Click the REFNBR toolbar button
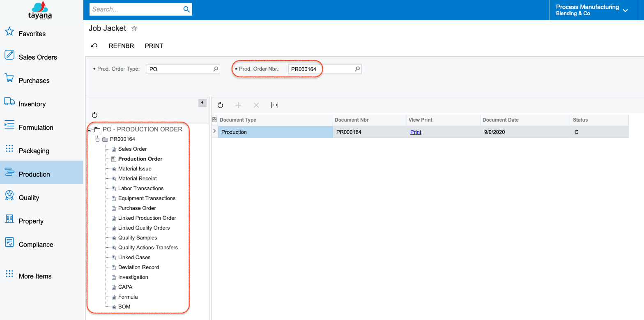 (x=121, y=46)
